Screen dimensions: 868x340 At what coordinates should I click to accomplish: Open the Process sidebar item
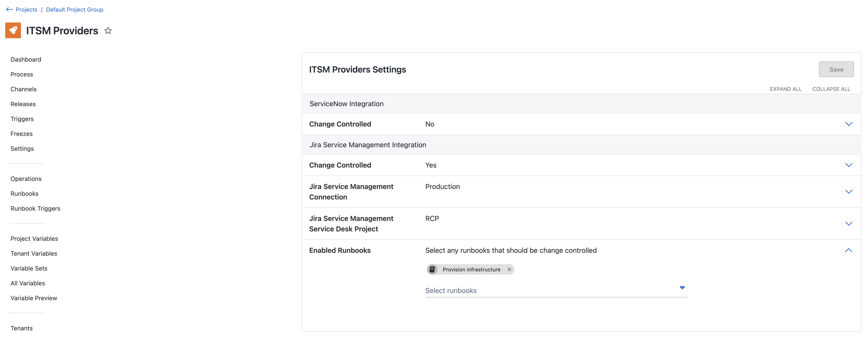coord(22,74)
